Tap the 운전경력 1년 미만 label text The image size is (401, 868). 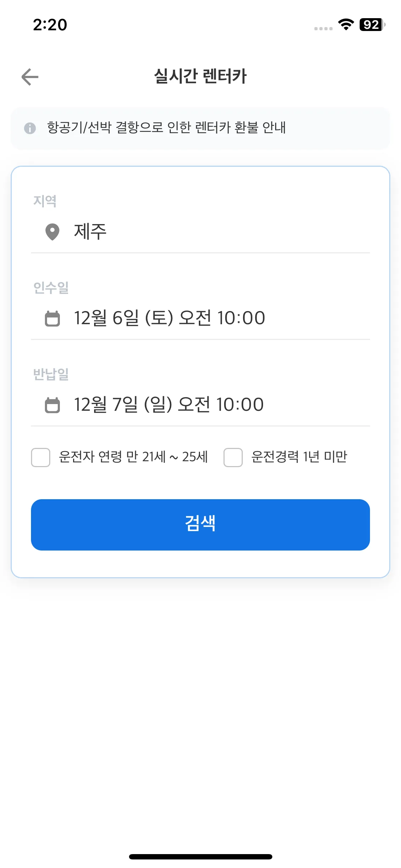pos(299,457)
